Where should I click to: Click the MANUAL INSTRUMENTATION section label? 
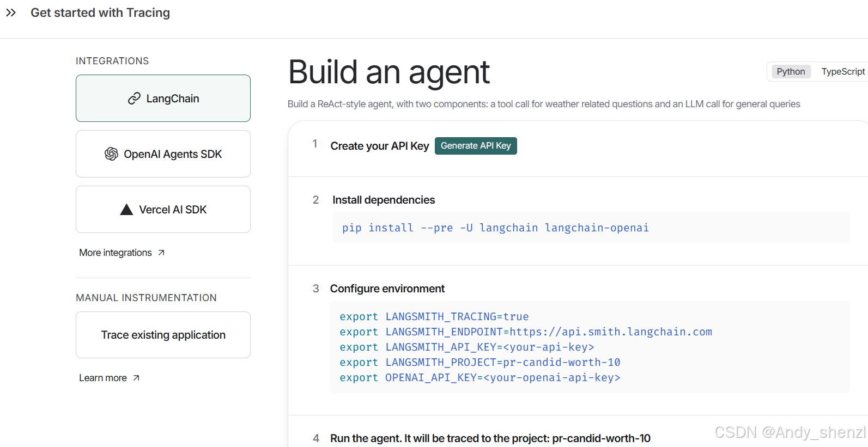coord(146,298)
